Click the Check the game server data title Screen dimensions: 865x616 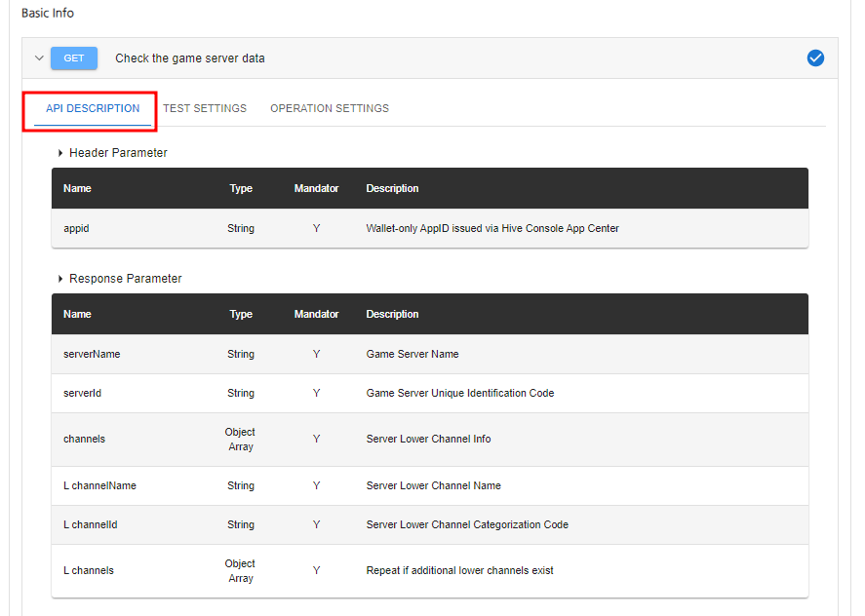click(x=190, y=58)
